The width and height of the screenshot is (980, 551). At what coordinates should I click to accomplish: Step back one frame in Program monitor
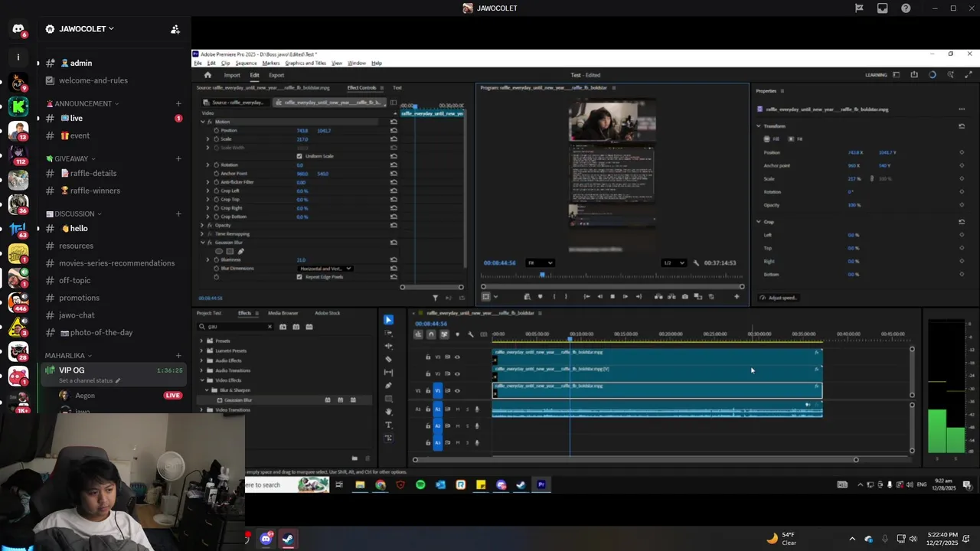point(599,296)
